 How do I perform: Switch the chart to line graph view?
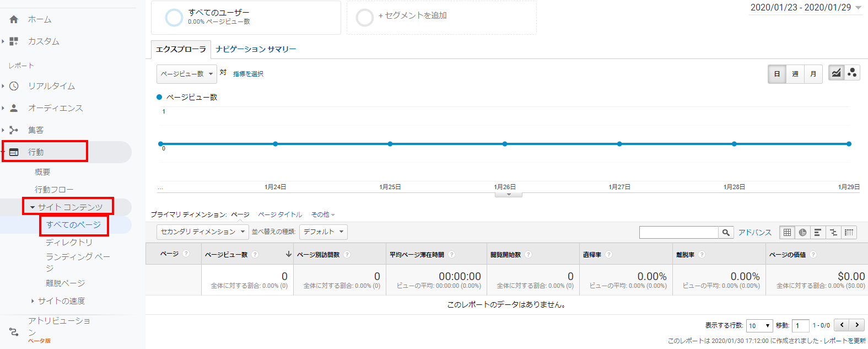836,73
